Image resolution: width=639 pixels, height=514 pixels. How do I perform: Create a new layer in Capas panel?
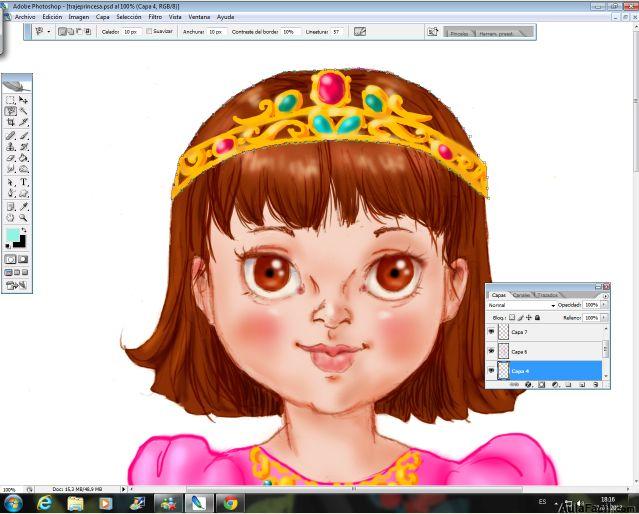(582, 384)
